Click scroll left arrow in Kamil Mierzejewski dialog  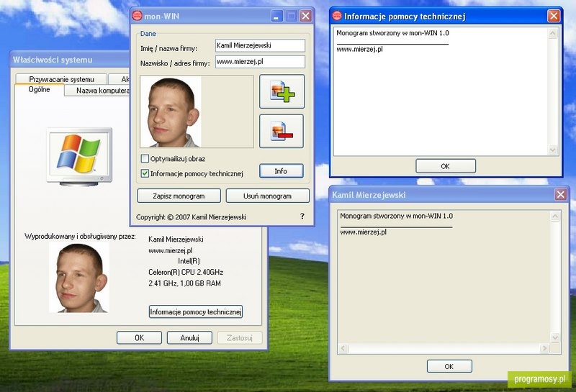coord(343,348)
